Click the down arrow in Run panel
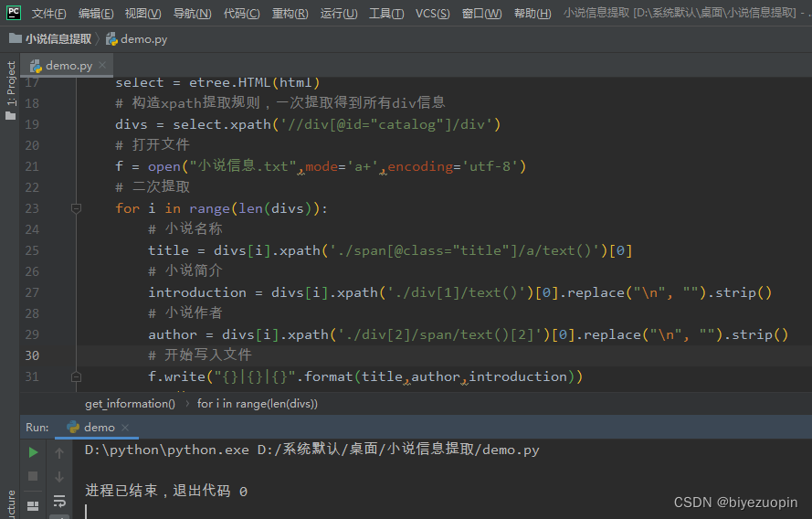This screenshot has height=519, width=812. click(59, 477)
